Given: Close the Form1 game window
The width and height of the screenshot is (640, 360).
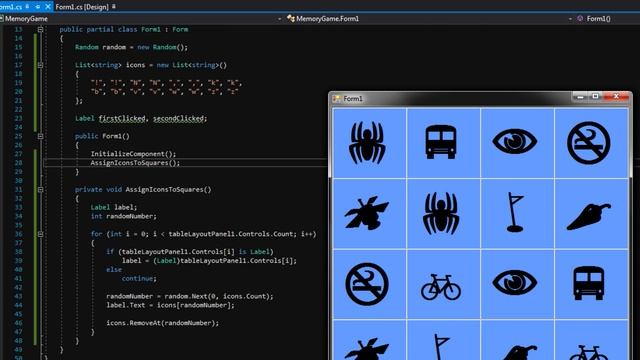Looking at the screenshot, I should coord(616,97).
